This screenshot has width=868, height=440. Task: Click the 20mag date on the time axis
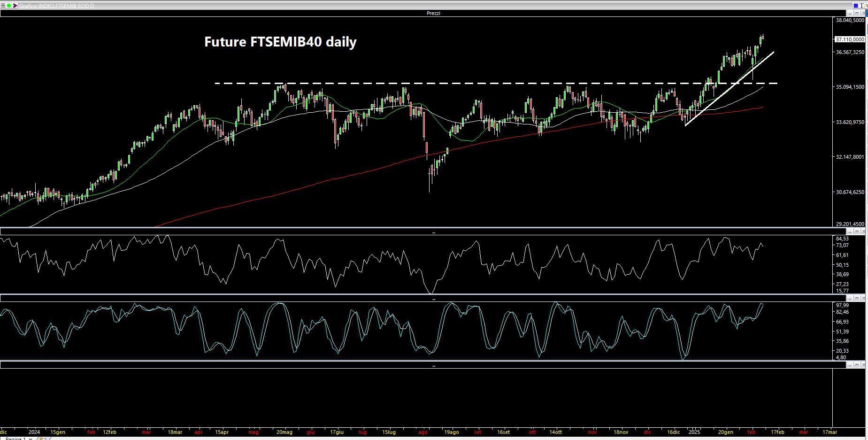[x=284, y=432]
